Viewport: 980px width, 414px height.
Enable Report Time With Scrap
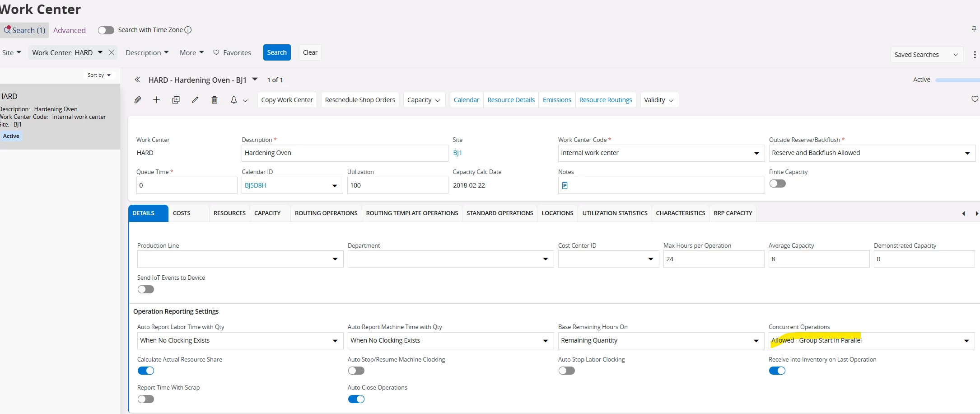point(146,399)
